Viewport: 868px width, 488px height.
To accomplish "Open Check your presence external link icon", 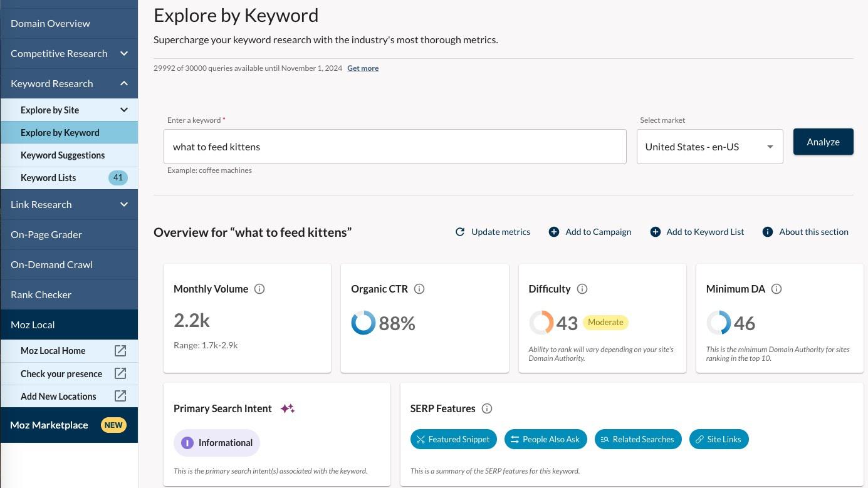I will 120,373.
